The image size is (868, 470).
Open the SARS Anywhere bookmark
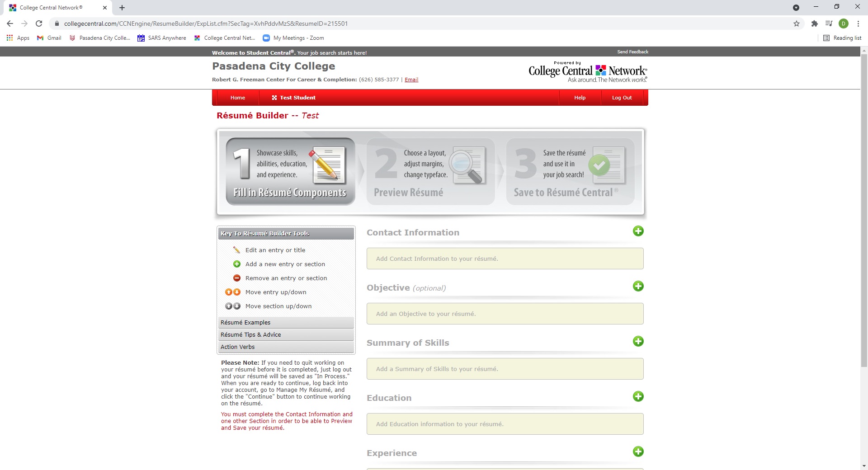pos(162,38)
